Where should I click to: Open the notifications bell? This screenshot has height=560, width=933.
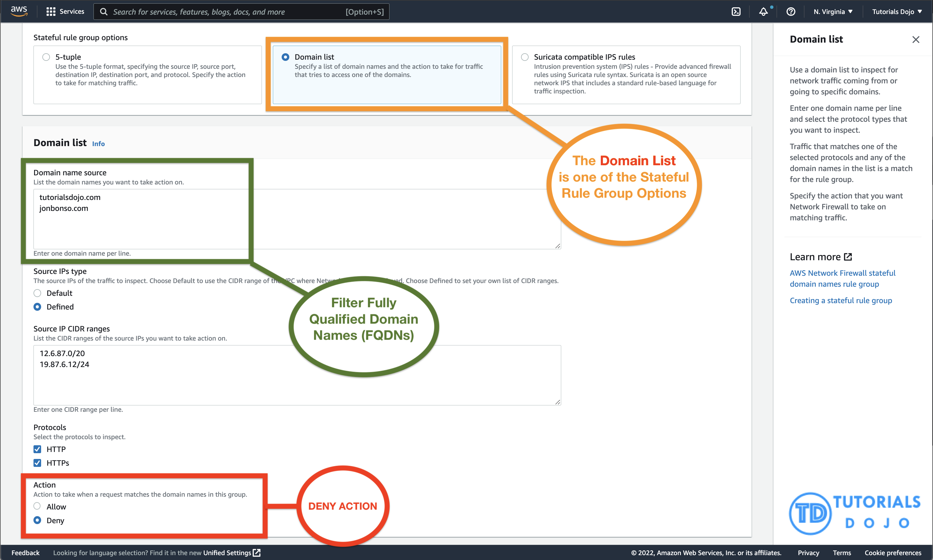point(764,11)
